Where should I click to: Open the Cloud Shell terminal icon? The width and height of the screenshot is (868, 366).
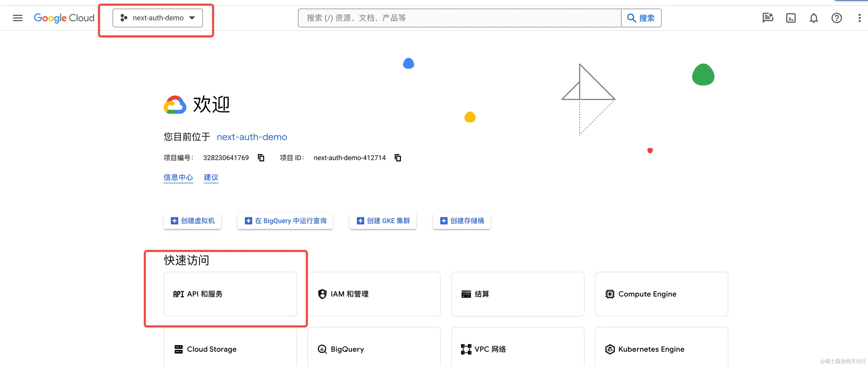pyautogui.click(x=790, y=18)
